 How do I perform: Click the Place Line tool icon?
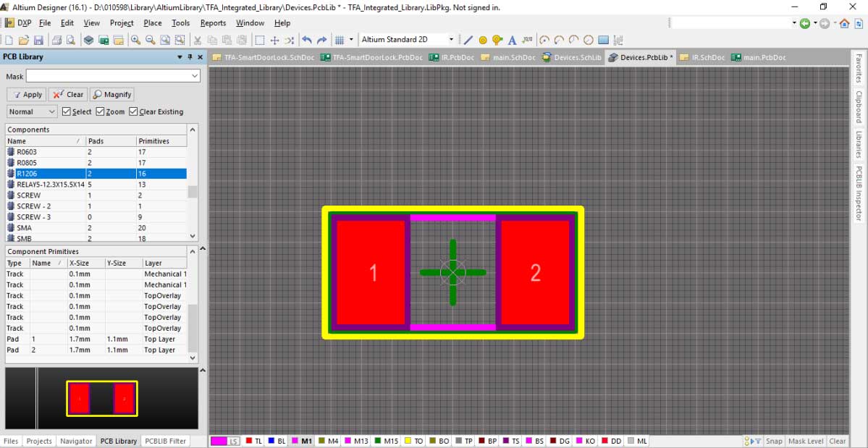click(468, 41)
